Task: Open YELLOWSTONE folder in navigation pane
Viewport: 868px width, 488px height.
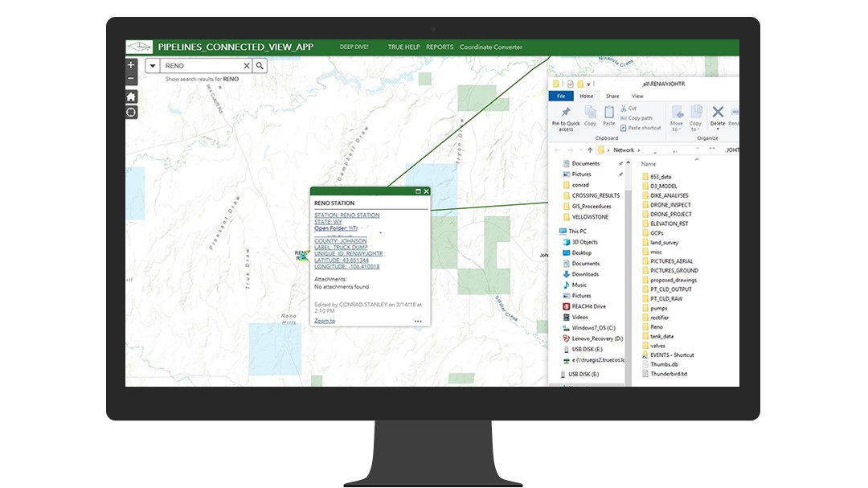Action: pyautogui.click(x=590, y=217)
